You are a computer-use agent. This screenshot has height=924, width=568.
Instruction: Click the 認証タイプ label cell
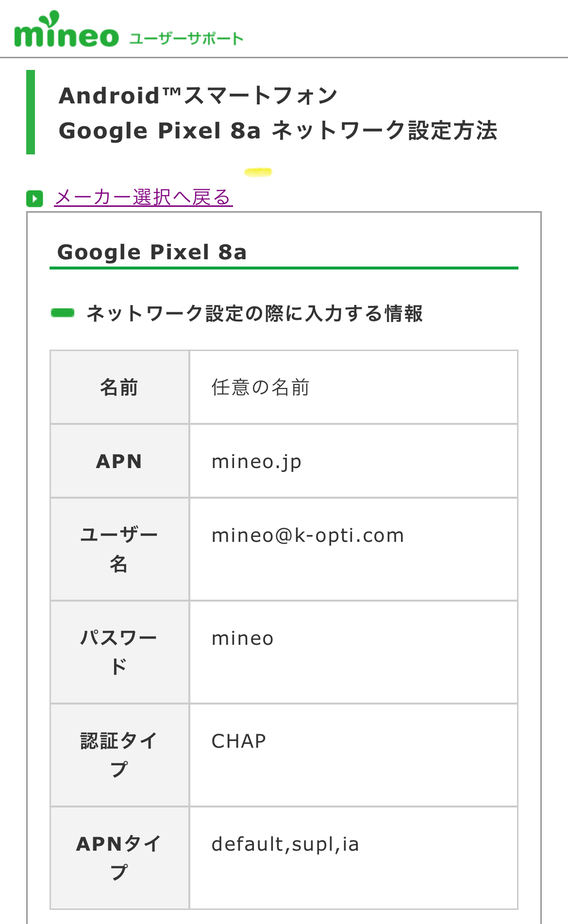(x=119, y=755)
